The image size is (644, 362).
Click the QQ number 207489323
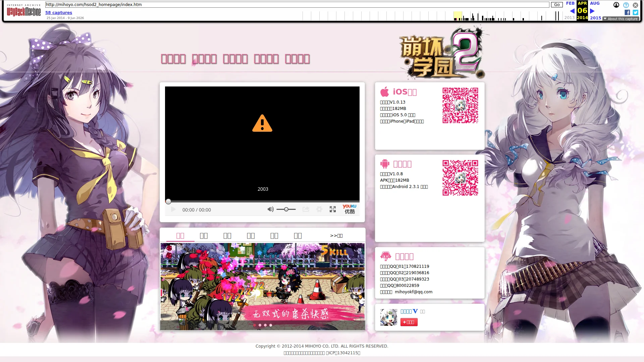(x=418, y=279)
